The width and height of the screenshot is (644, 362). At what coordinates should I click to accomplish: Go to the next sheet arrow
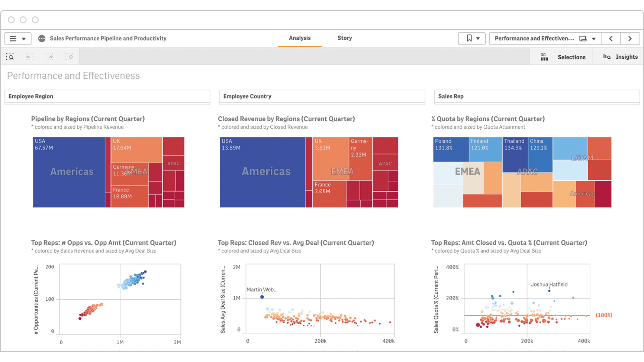pos(630,39)
